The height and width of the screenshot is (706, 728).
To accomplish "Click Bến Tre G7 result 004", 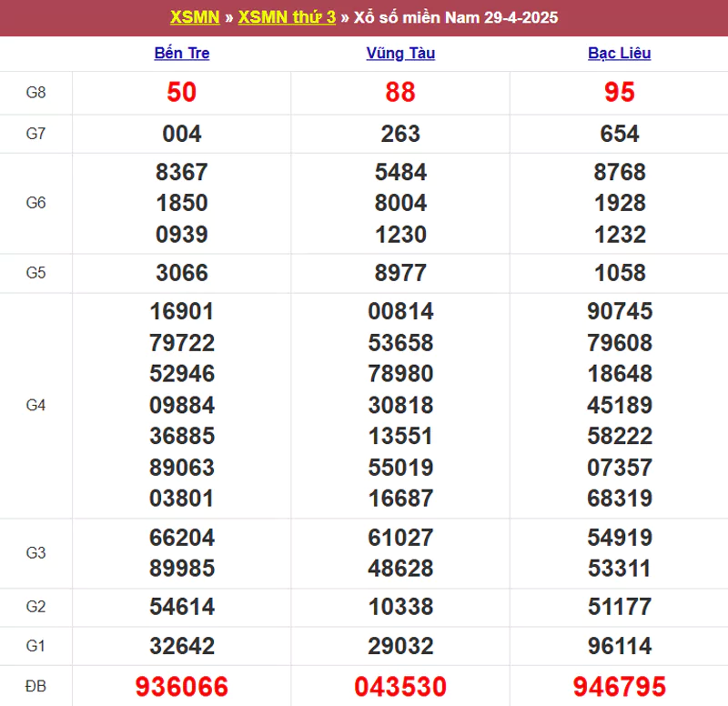I will point(182,134).
